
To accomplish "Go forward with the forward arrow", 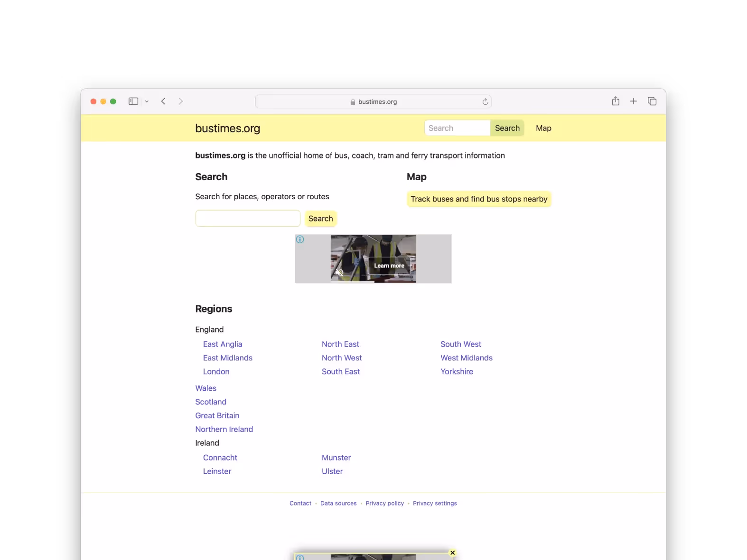I will [x=181, y=101].
